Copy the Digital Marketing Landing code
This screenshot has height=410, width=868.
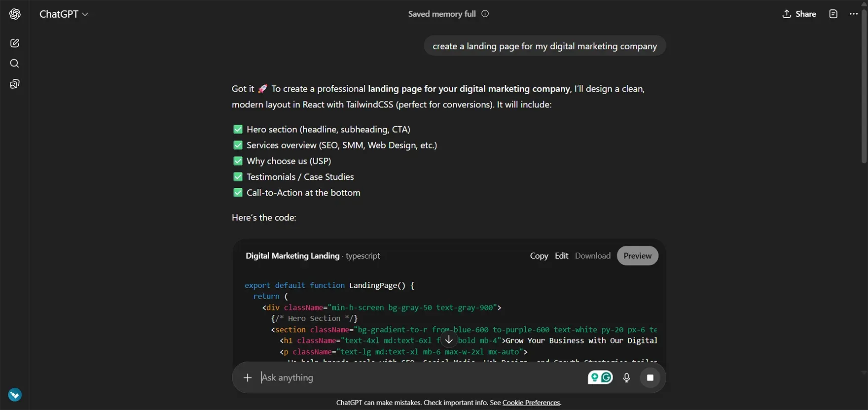point(539,256)
